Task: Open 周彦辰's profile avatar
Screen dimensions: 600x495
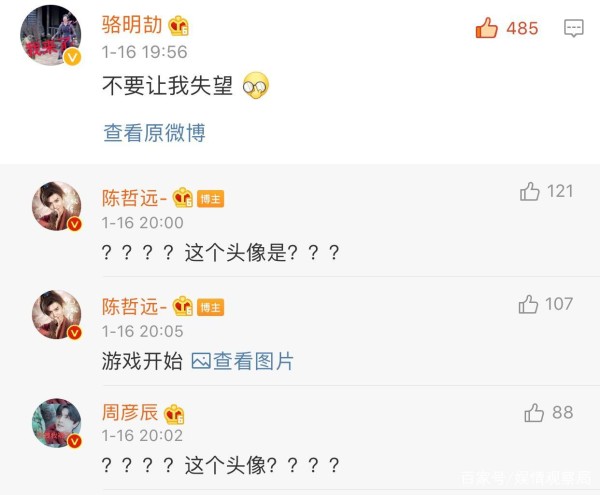Action: tap(57, 423)
